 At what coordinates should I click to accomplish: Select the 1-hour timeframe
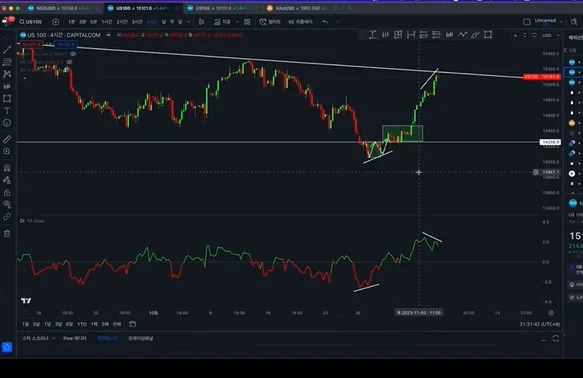coord(107,22)
